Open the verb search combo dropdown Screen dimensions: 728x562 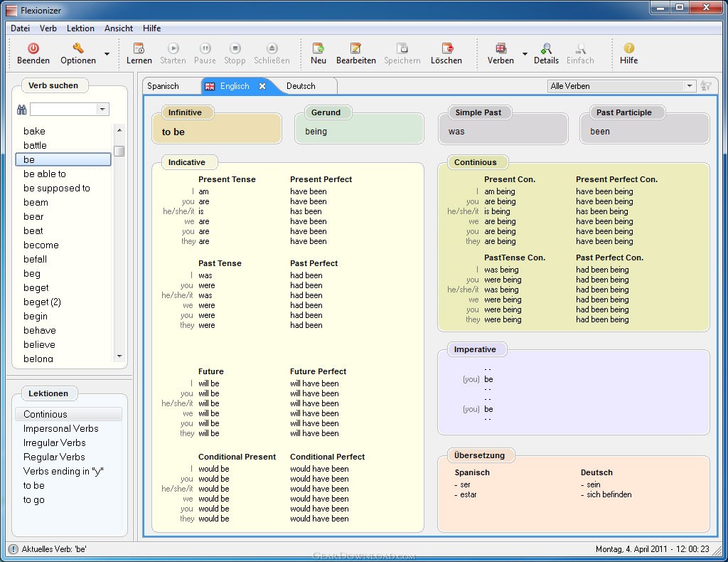[x=102, y=110]
